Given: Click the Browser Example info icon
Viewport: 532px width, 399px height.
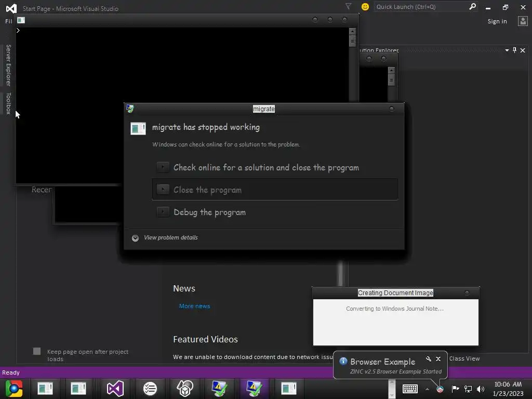Looking at the screenshot, I should tap(343, 361).
